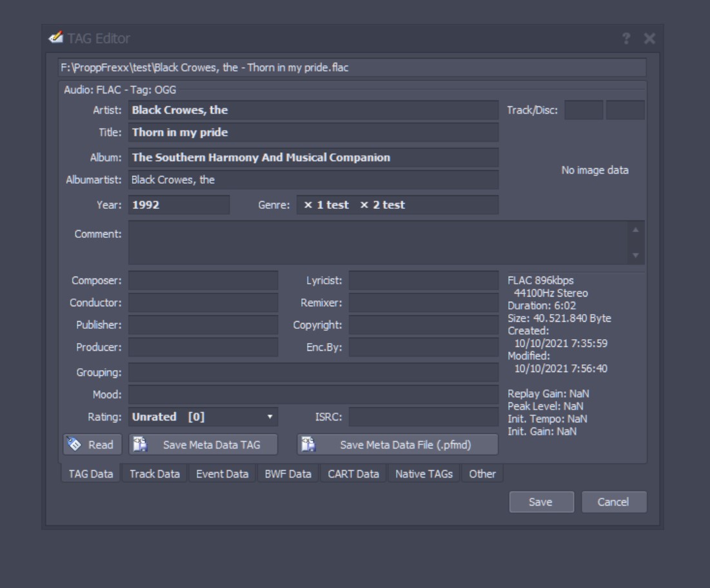
Task: Click Save Meta Data TAG button
Action: pyautogui.click(x=203, y=444)
